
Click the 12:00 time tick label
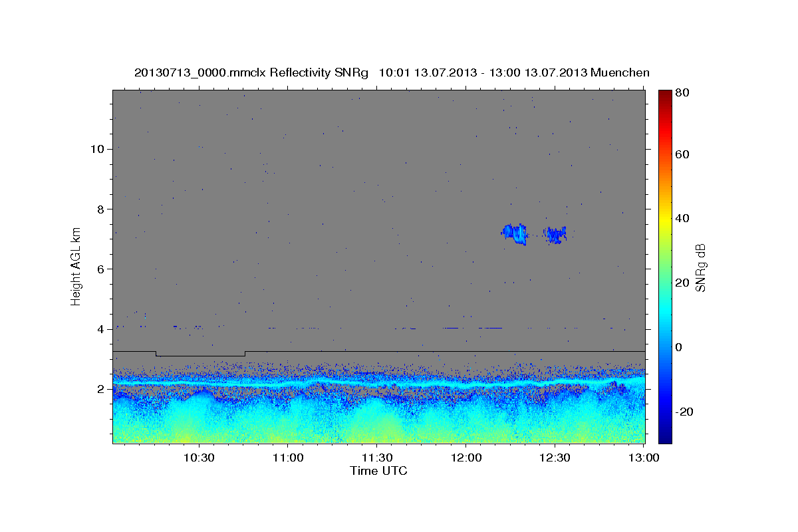465,458
